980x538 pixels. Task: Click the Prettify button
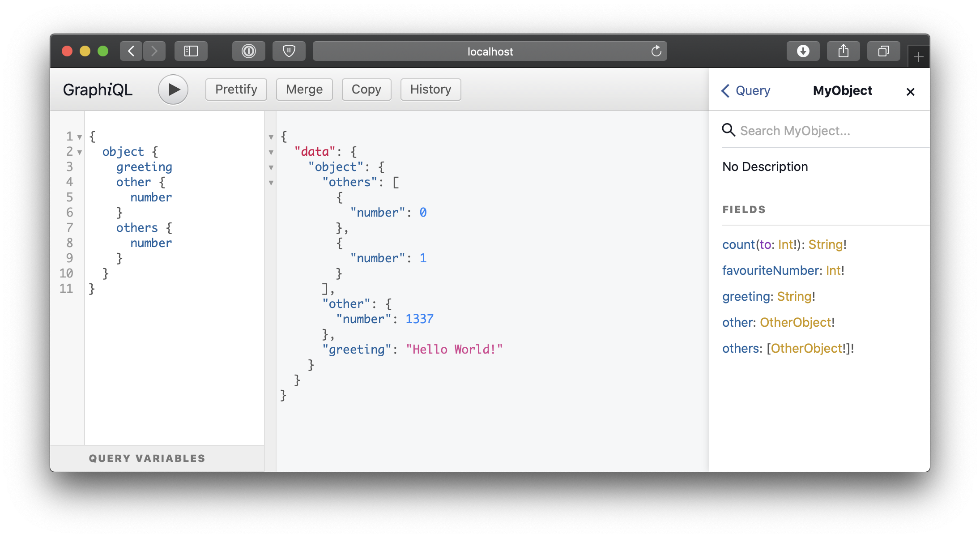[236, 90]
